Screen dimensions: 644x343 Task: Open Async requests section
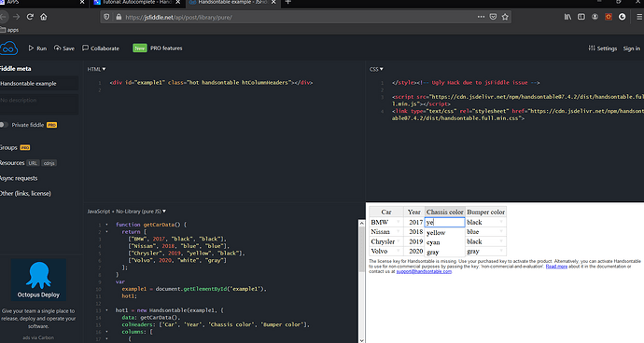pyautogui.click(x=19, y=178)
